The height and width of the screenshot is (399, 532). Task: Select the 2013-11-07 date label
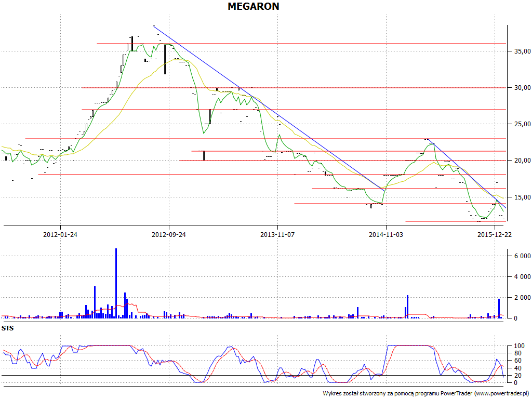pyautogui.click(x=277, y=234)
